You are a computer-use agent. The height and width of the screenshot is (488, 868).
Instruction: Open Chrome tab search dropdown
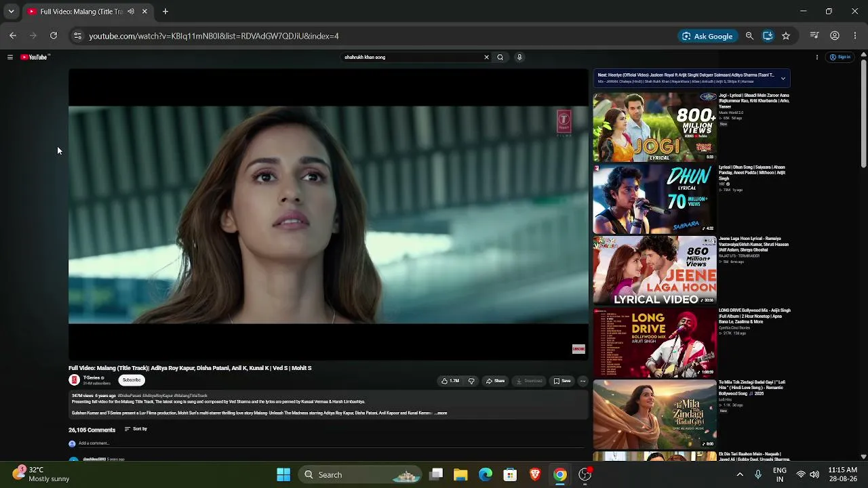click(x=11, y=12)
